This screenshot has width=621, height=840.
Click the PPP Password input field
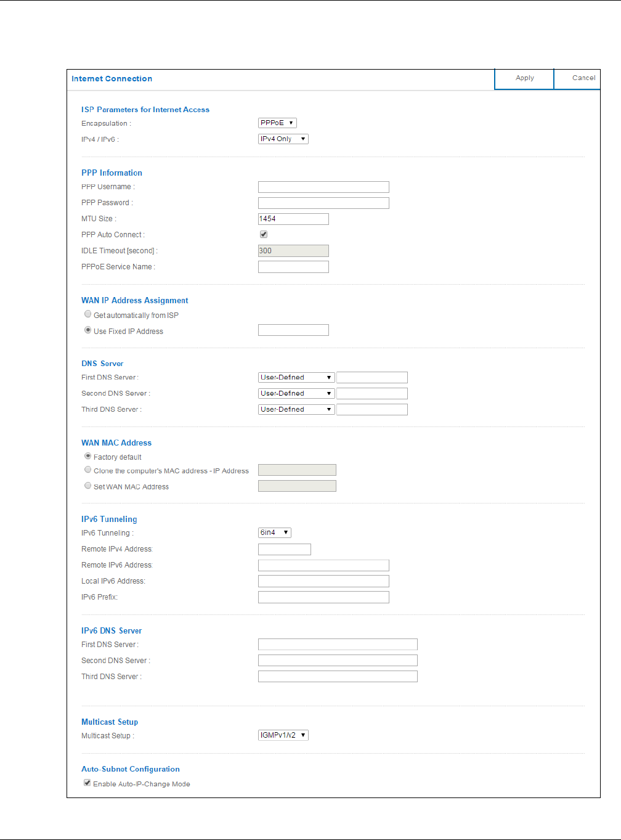323,203
